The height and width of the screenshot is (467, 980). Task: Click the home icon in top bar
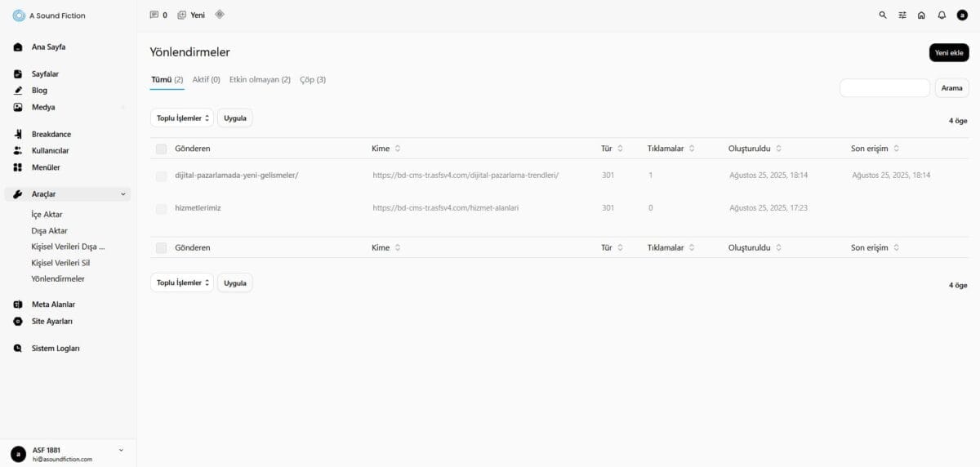pos(921,15)
